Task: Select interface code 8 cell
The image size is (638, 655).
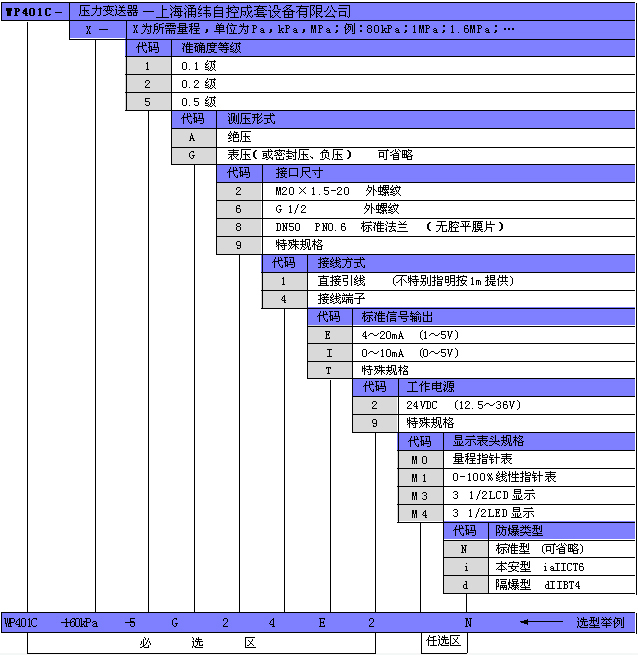Action: [x=239, y=227]
